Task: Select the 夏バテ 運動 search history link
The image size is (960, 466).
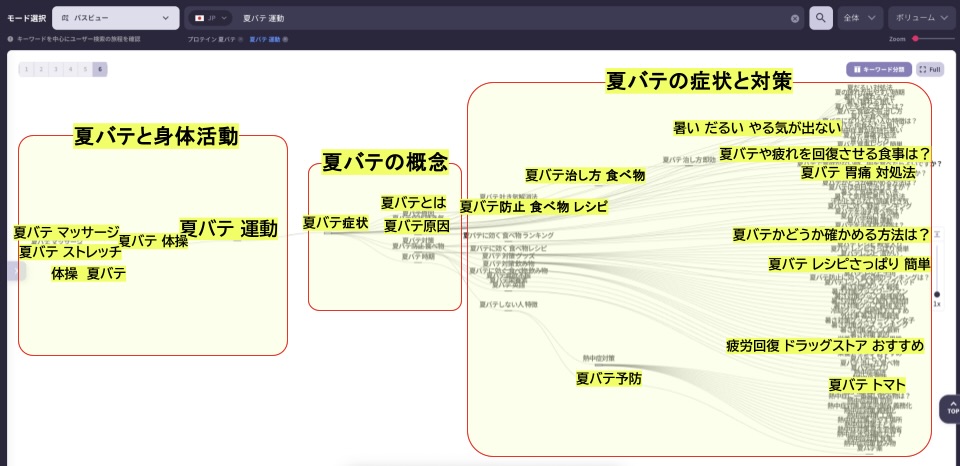Action: pyautogui.click(x=264, y=39)
